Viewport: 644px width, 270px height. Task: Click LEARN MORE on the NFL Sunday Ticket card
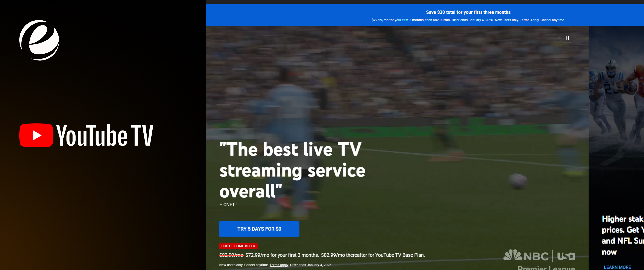tap(618, 267)
